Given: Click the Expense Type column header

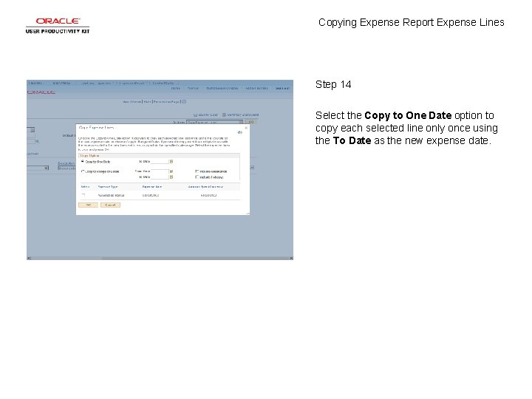Looking at the screenshot, I should coord(108,187).
